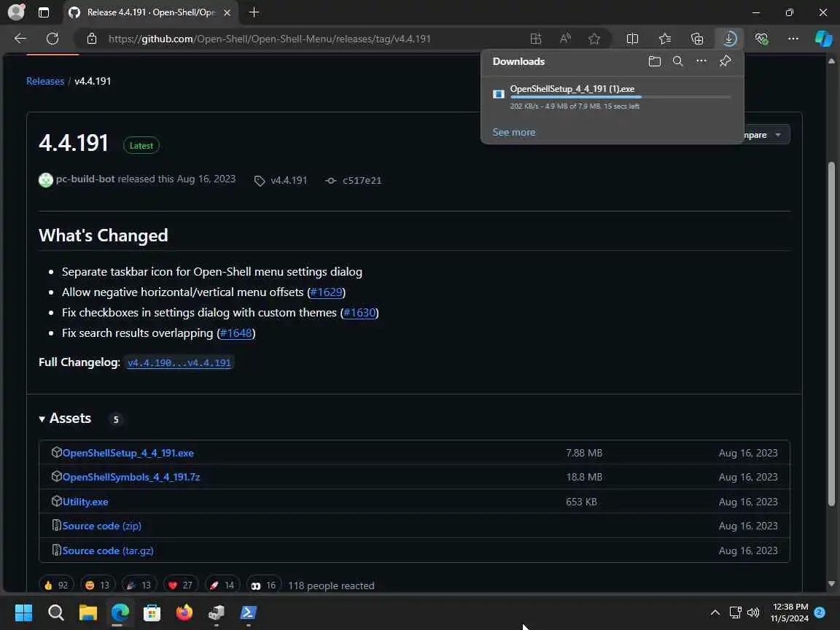Open pc-build-bot profile link

pyautogui.click(x=85, y=179)
